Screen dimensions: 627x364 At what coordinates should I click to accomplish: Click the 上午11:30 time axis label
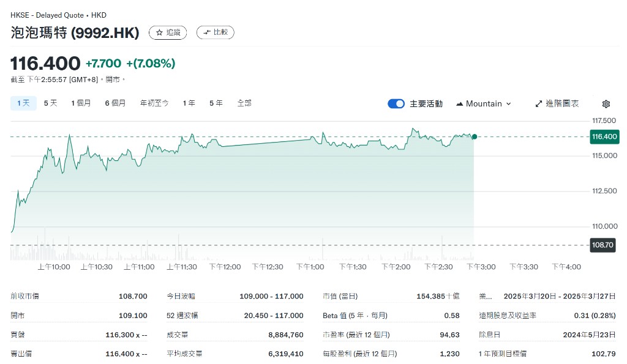coord(182,267)
